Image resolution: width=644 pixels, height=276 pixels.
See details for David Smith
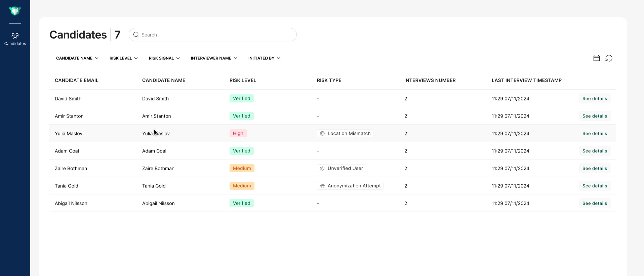pyautogui.click(x=595, y=98)
